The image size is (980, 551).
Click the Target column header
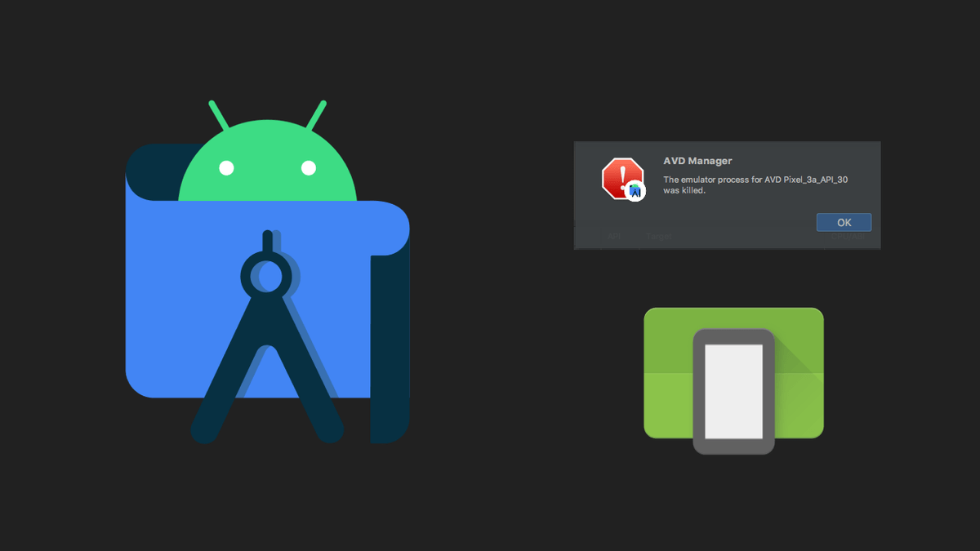click(658, 237)
